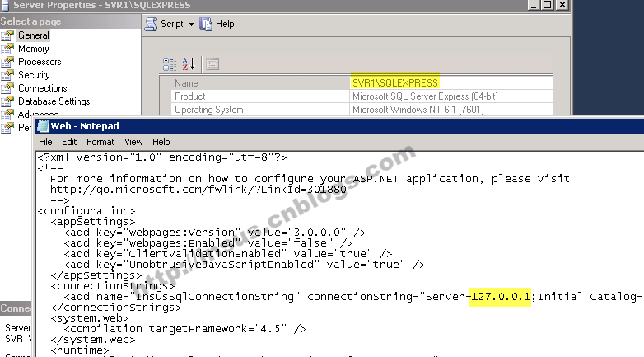Open the Database Settings page

click(54, 101)
